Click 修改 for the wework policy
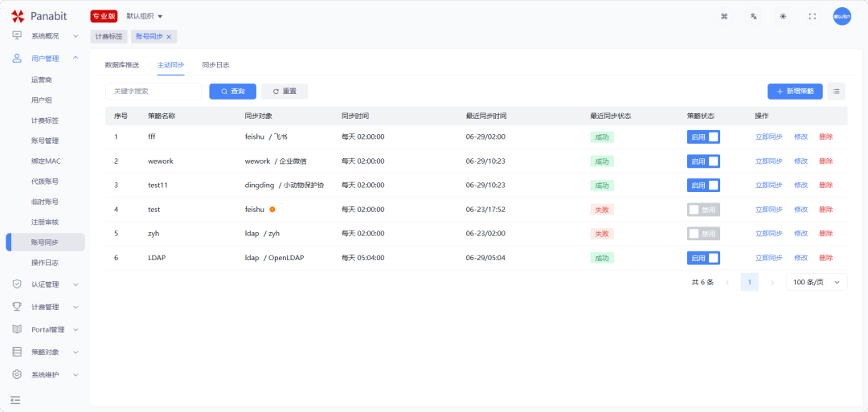Image resolution: width=868 pixels, height=412 pixels. coord(801,161)
